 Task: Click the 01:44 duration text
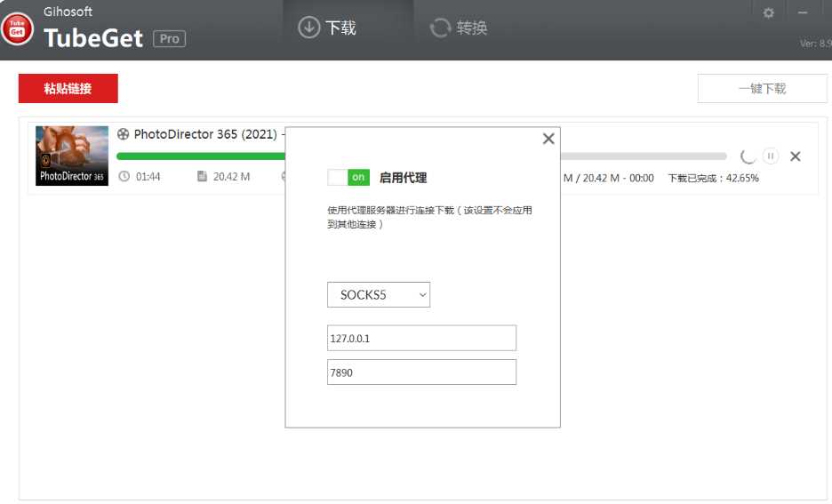(x=148, y=177)
